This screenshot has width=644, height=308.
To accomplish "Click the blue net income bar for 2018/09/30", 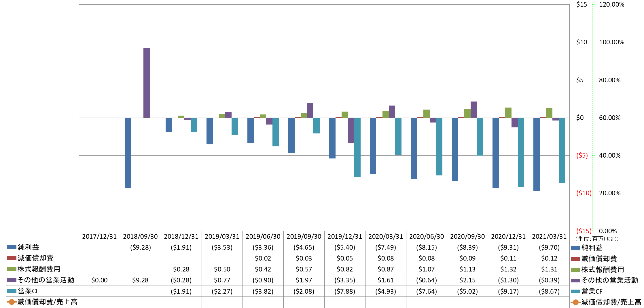I will (x=128, y=153).
